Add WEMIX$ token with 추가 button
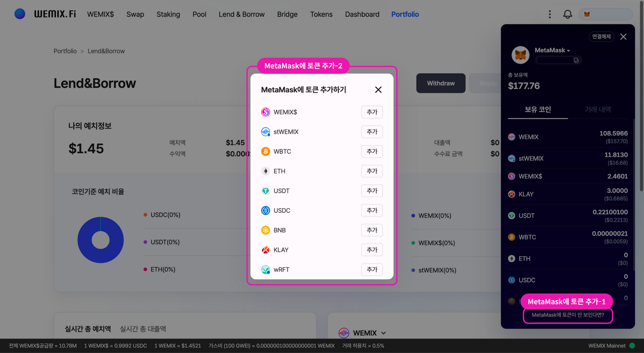 [x=372, y=112]
